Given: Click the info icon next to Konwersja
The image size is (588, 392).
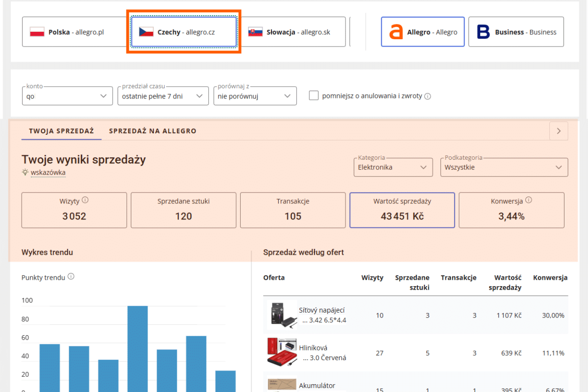Looking at the screenshot, I should coord(528,200).
